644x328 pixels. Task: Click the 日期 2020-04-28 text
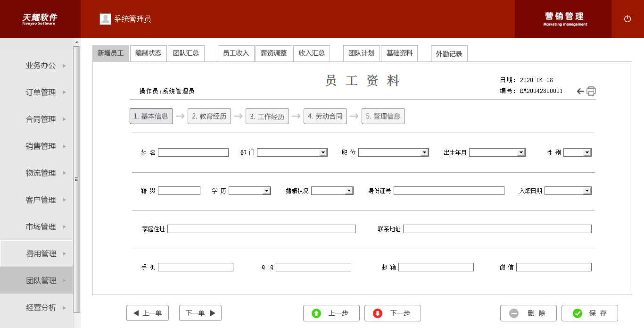click(x=527, y=80)
